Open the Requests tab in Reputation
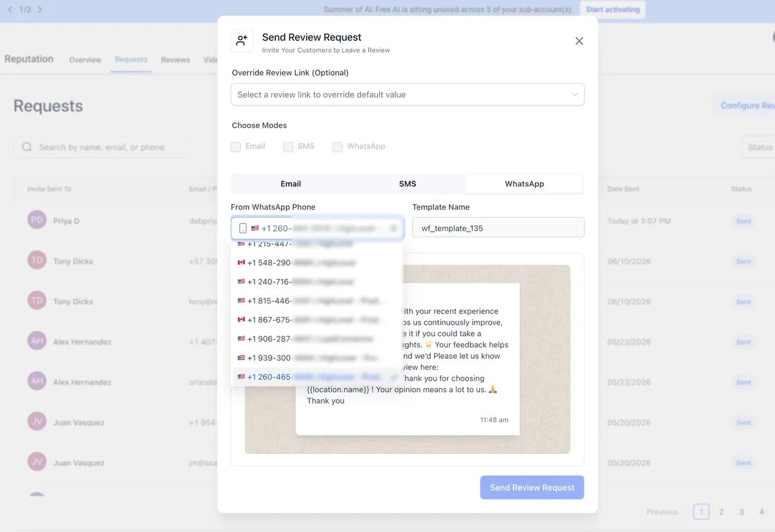Image resolution: width=775 pixels, height=532 pixels. [x=131, y=59]
